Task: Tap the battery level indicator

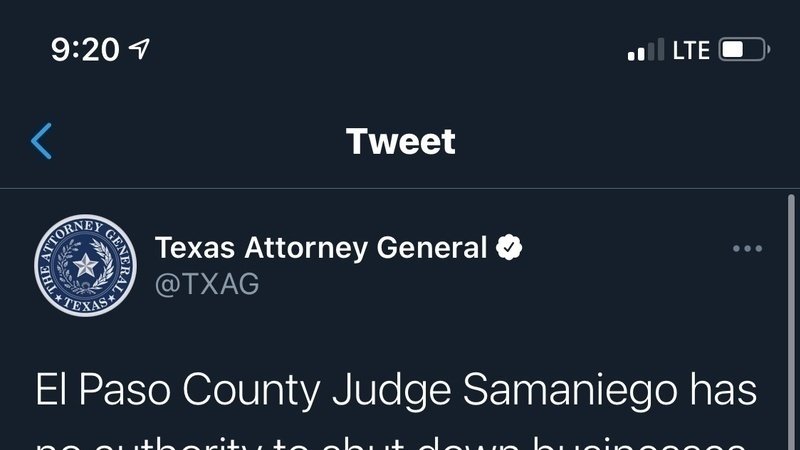Action: (x=742, y=49)
